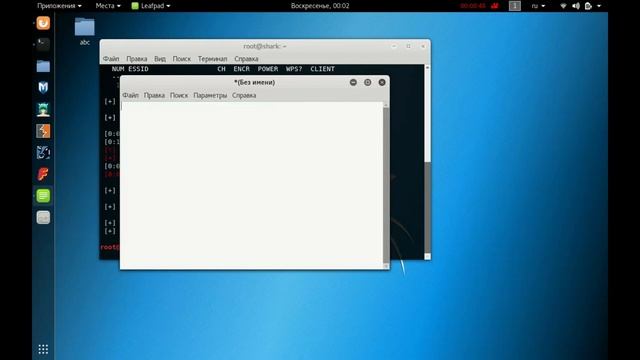The height and width of the screenshot is (360, 640).
Task: Launch Metasploit from the dock
Action: coord(43,87)
